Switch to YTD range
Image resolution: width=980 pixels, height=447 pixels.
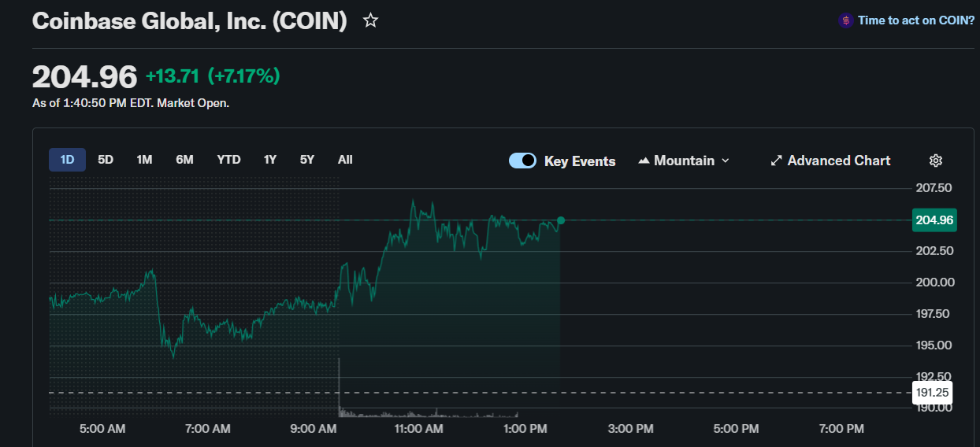click(229, 160)
